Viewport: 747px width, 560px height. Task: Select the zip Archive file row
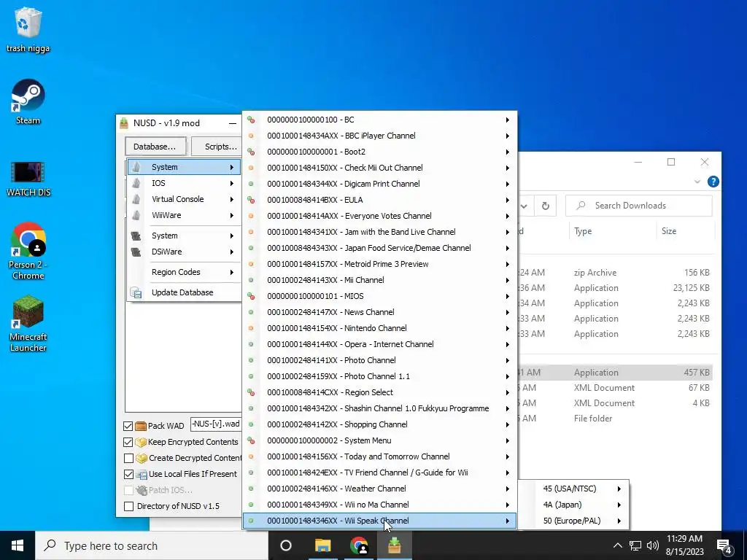614,273
